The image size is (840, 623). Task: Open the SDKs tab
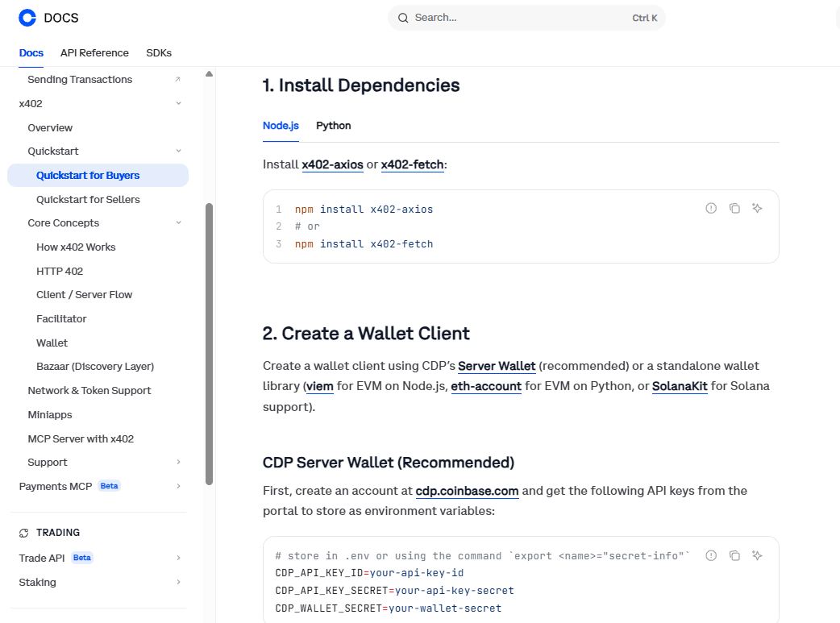coord(159,53)
